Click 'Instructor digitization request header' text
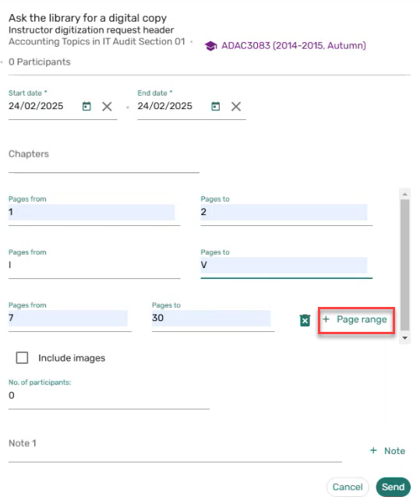 [x=91, y=30]
